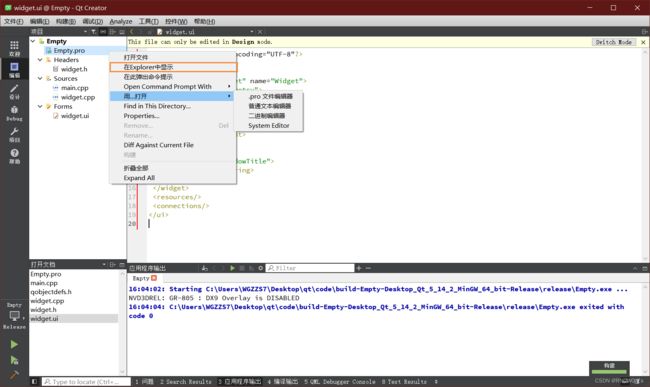Choose Diff Against Current File
The height and width of the screenshot is (387, 650).
(x=158, y=145)
